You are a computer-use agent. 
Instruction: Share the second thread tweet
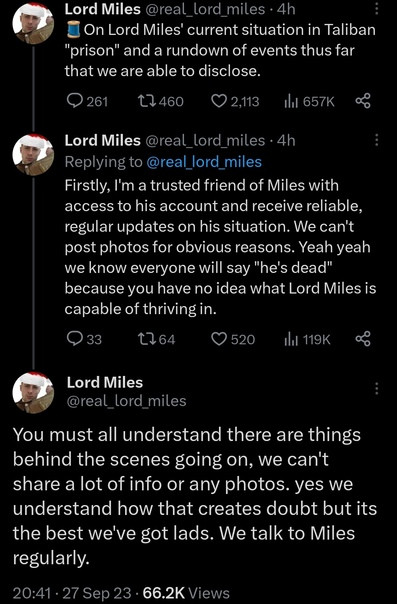pos(363,339)
